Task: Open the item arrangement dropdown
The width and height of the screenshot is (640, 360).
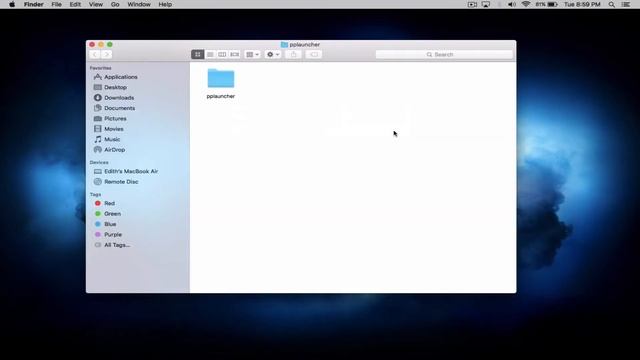Action: 252,54
